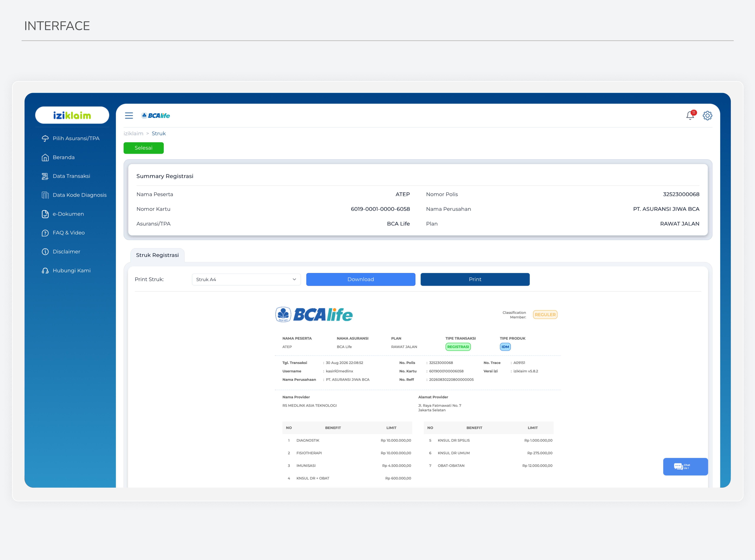Click the REGULER classification badge
755x560 pixels.
545,315
